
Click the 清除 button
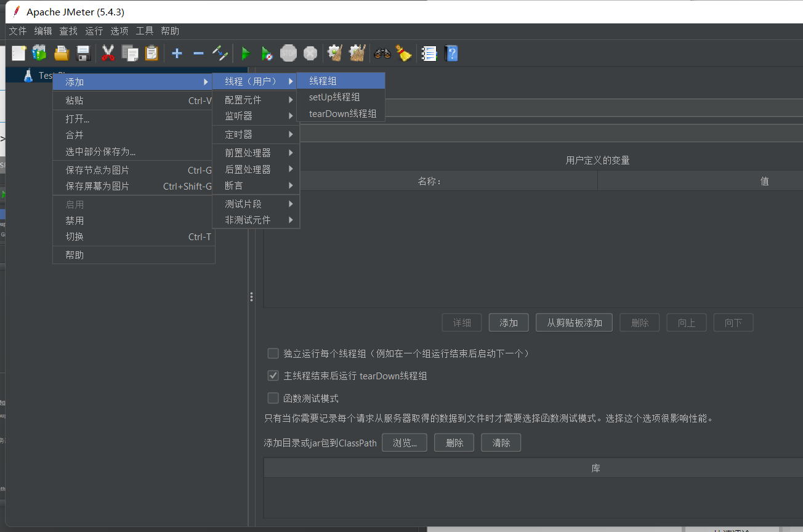501,443
